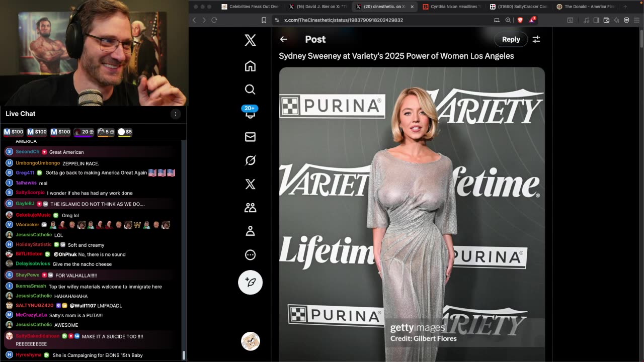Click username IkennaSmash in chat
This screenshot has width=644, height=362.
(x=31, y=287)
